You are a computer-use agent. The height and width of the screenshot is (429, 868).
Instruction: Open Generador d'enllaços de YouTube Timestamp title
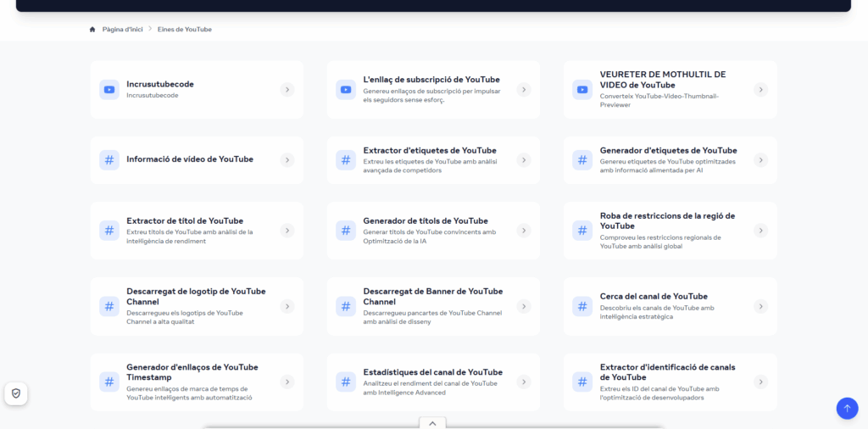192,372
